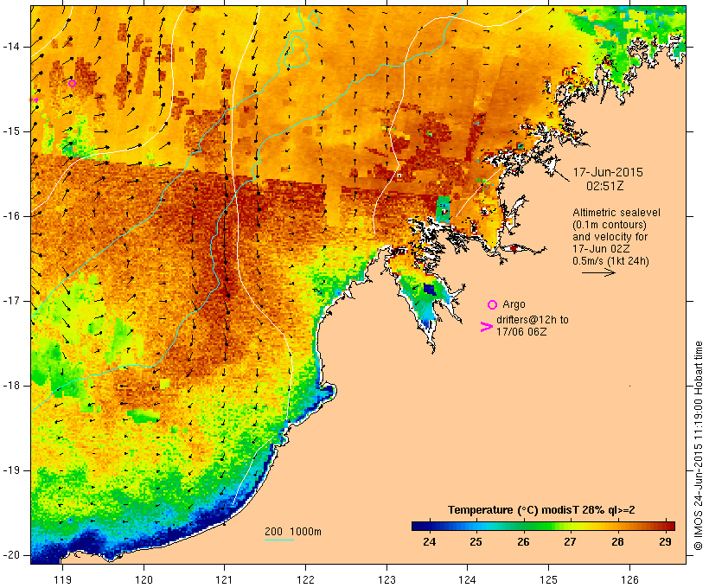
Task: Click the 'Argo' legend label
Action: (x=514, y=305)
